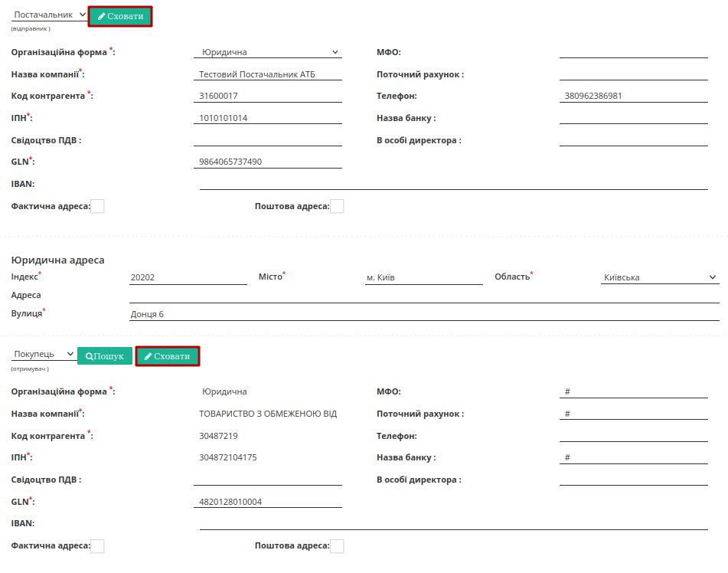
Task: Click the buyer IBAN field
Action: point(454,523)
